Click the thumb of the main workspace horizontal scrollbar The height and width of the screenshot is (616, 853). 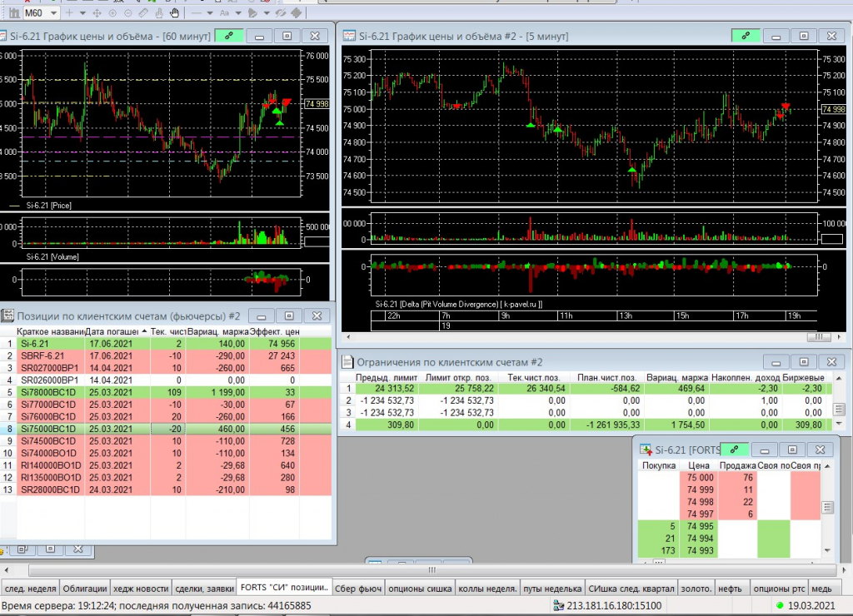432,570
